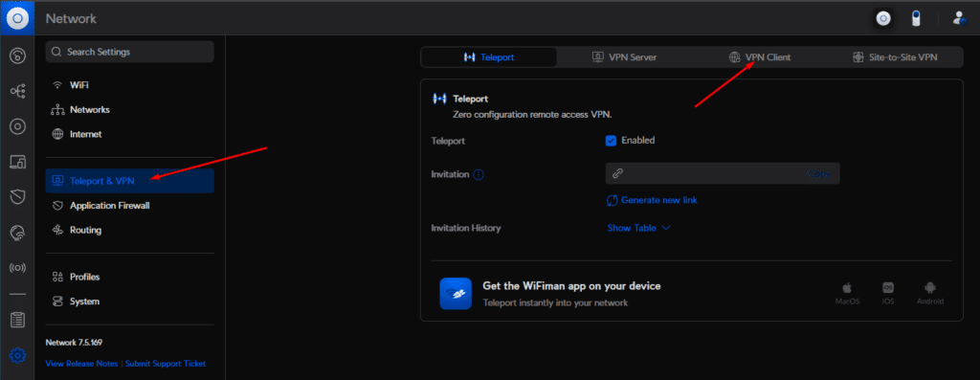Click the WiFiman app icon

pyautogui.click(x=455, y=294)
